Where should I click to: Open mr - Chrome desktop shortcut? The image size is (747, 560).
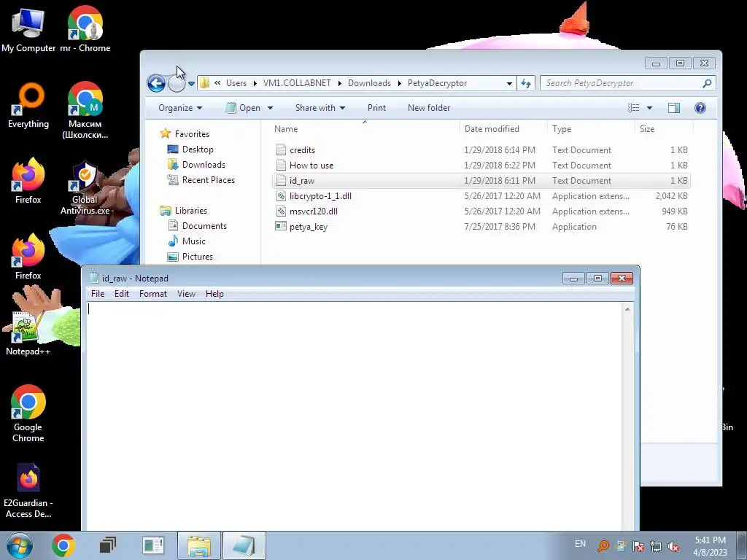tap(85, 31)
